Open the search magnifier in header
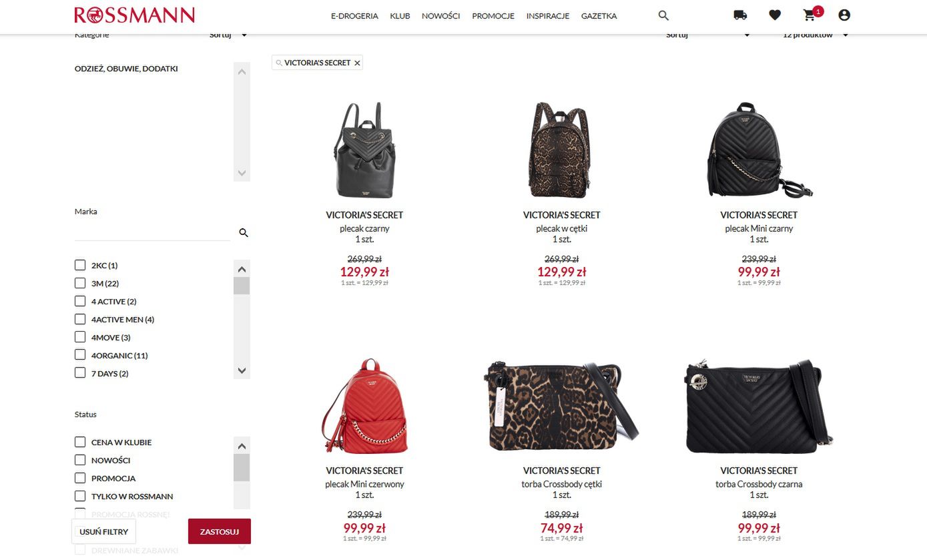927x560 pixels. pos(663,15)
